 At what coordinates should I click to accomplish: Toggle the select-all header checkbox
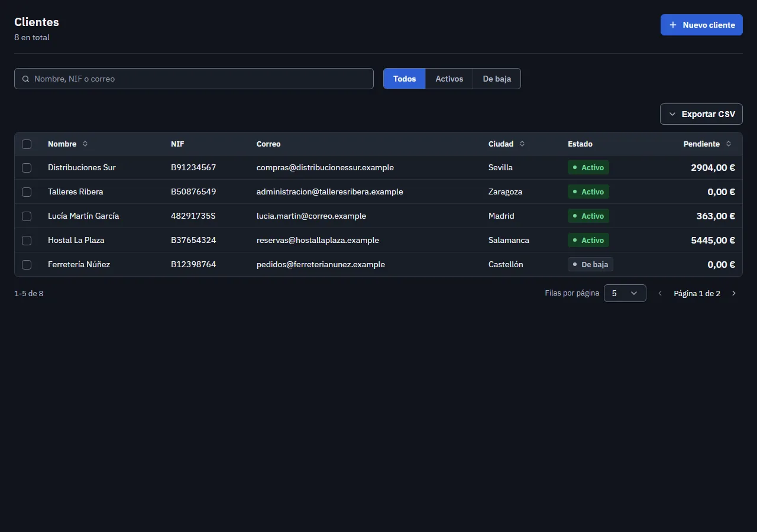[27, 144]
